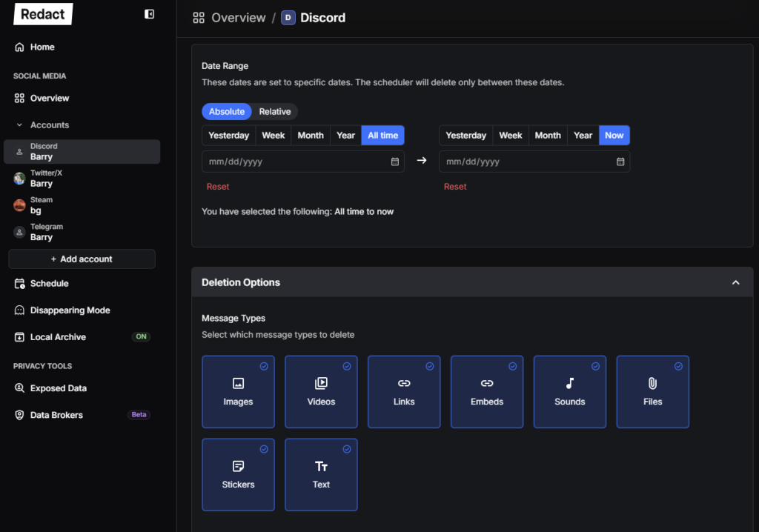Click the Data Brokers shield icon
This screenshot has height=532, width=759.
[19, 415]
